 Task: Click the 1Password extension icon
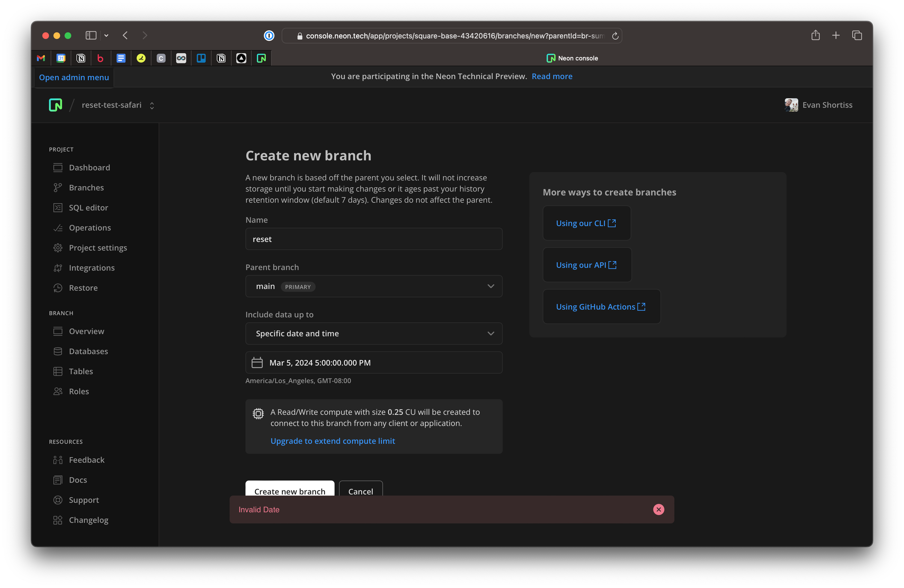[269, 36]
